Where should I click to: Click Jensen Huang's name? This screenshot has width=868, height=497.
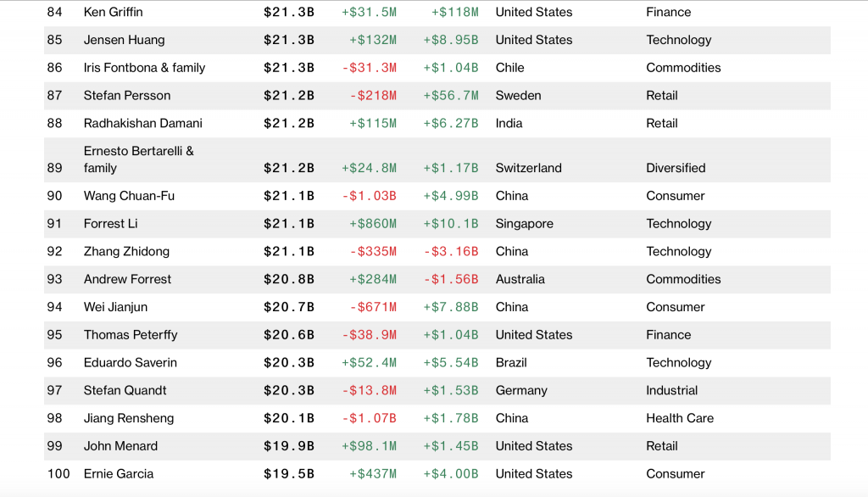(124, 40)
